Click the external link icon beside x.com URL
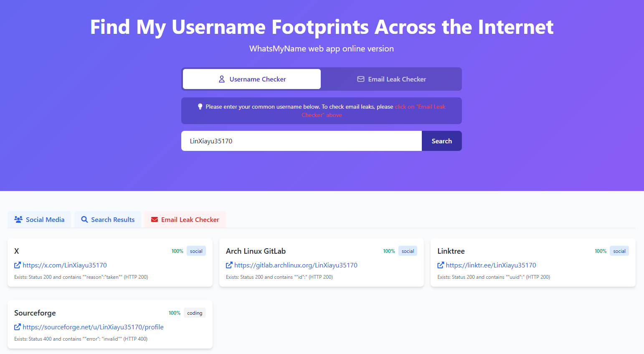Image resolution: width=644 pixels, height=354 pixels. pyautogui.click(x=18, y=265)
